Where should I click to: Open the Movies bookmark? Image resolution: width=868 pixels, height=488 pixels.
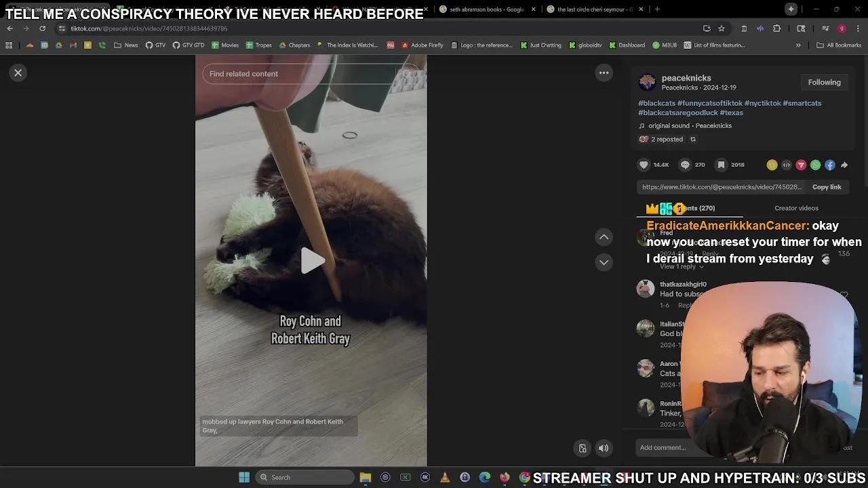(225, 45)
